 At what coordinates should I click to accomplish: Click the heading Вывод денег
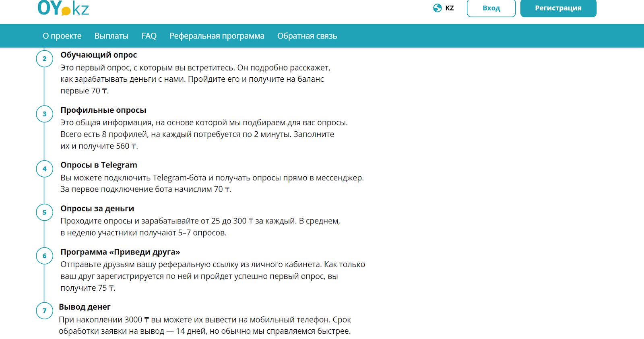pyautogui.click(x=85, y=307)
